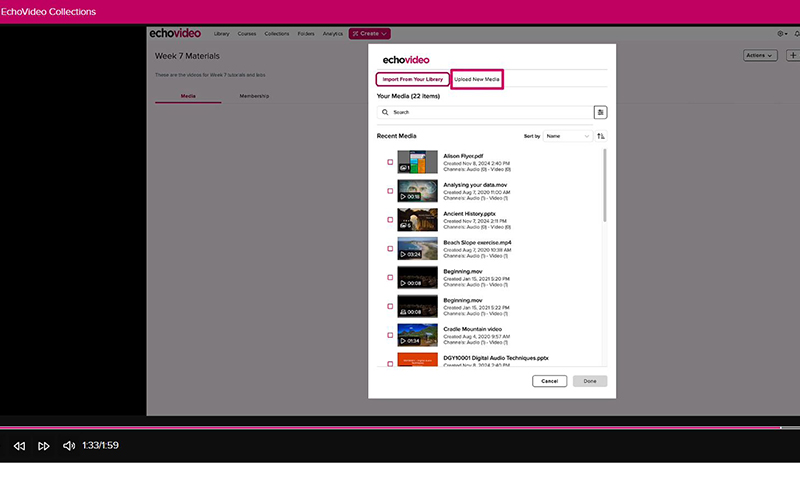
Task: Click the plus button beside Actions
Action: tap(792, 56)
